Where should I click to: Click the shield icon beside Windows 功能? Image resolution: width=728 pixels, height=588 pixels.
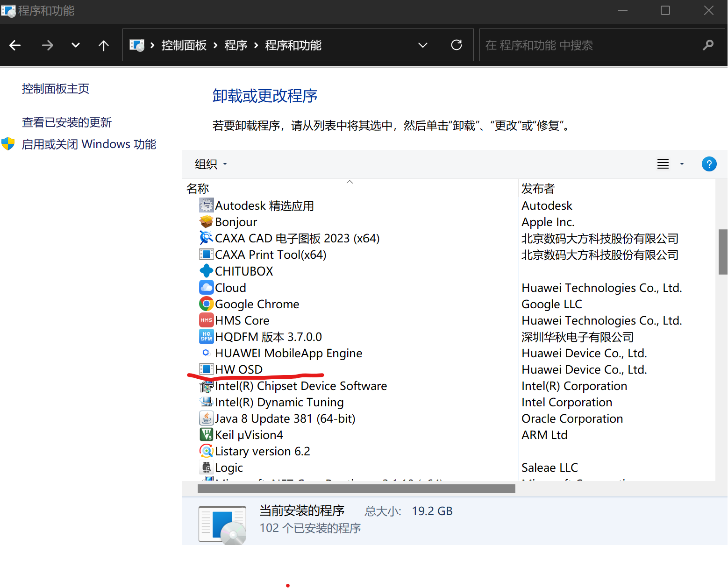8,144
